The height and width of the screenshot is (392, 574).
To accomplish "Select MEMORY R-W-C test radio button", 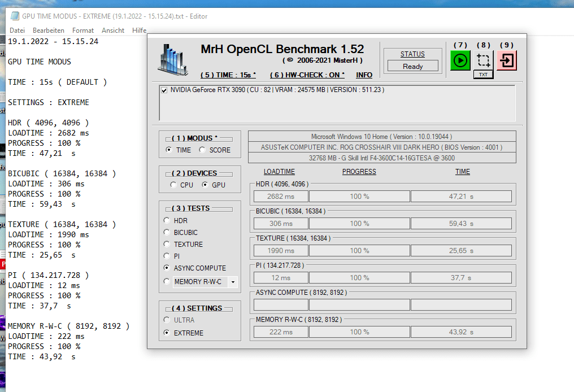I will coord(167,281).
